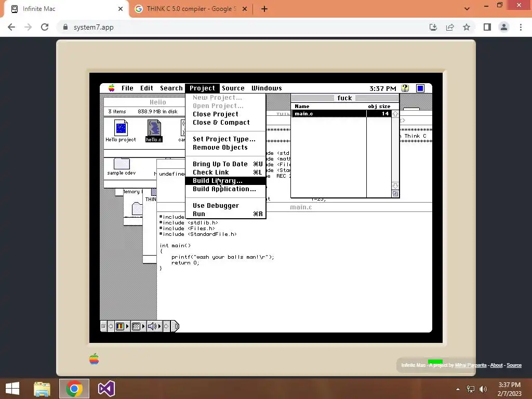Toggle Chrome side panel icon

coord(487,27)
